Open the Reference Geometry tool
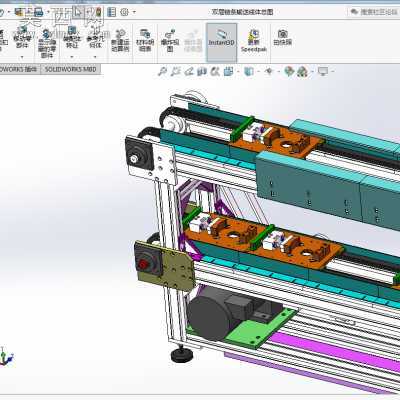Screen dimensions: 400x400 point(95,37)
